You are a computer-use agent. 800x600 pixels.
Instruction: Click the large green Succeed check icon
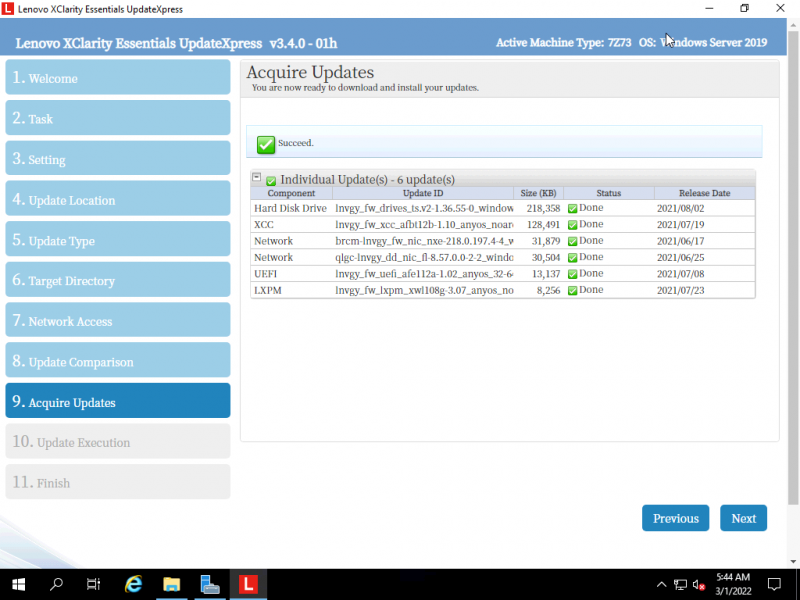(x=266, y=144)
